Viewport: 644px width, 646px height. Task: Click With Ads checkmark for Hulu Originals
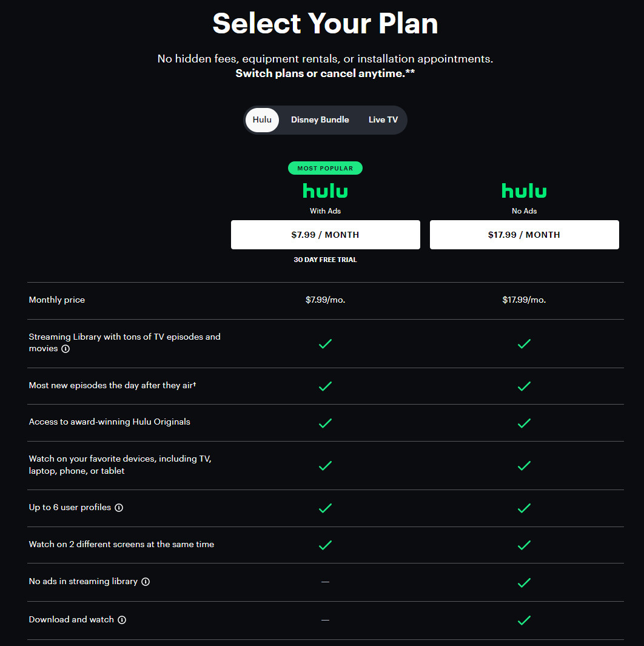tap(325, 423)
